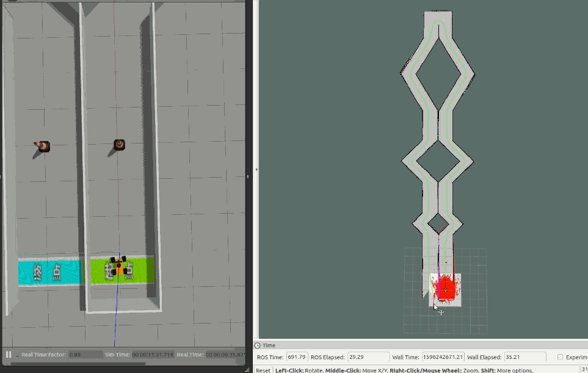The image size is (588, 373).
Task: Click the red particle cloud in RViz
Action: 446,288
